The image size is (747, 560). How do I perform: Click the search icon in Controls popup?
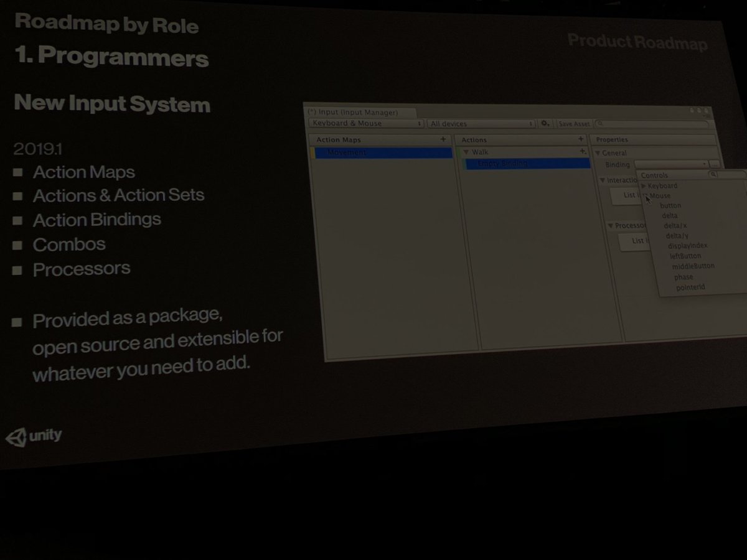pos(713,175)
